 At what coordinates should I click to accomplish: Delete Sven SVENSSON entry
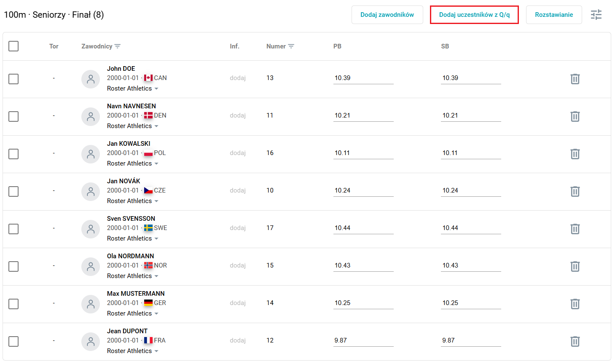(x=575, y=229)
